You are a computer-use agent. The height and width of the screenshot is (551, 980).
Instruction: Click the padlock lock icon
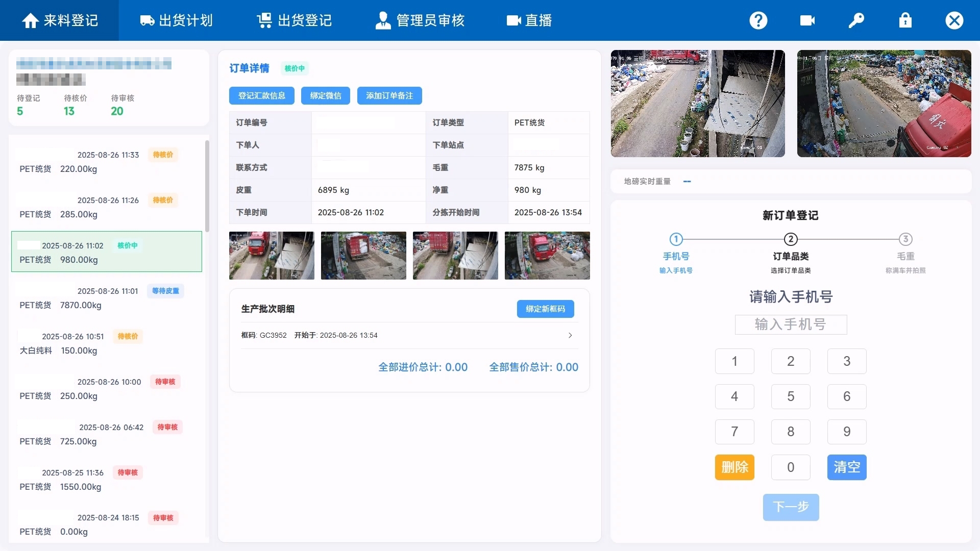905,20
